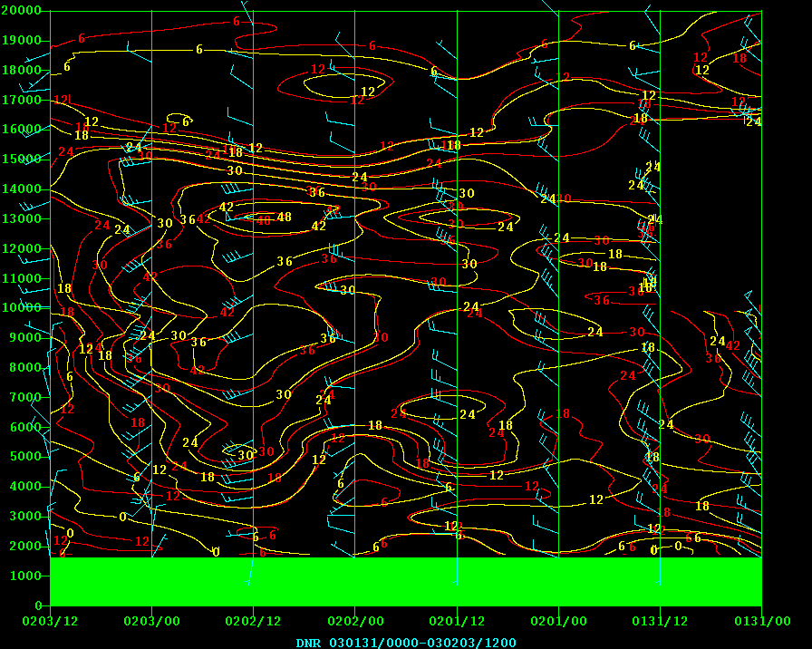Click the DNR 030131/0000-030203/1200 title text

tap(405, 642)
